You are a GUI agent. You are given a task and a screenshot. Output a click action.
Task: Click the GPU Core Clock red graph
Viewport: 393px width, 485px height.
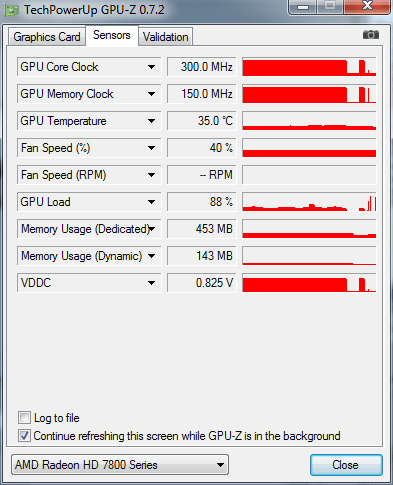tap(309, 67)
